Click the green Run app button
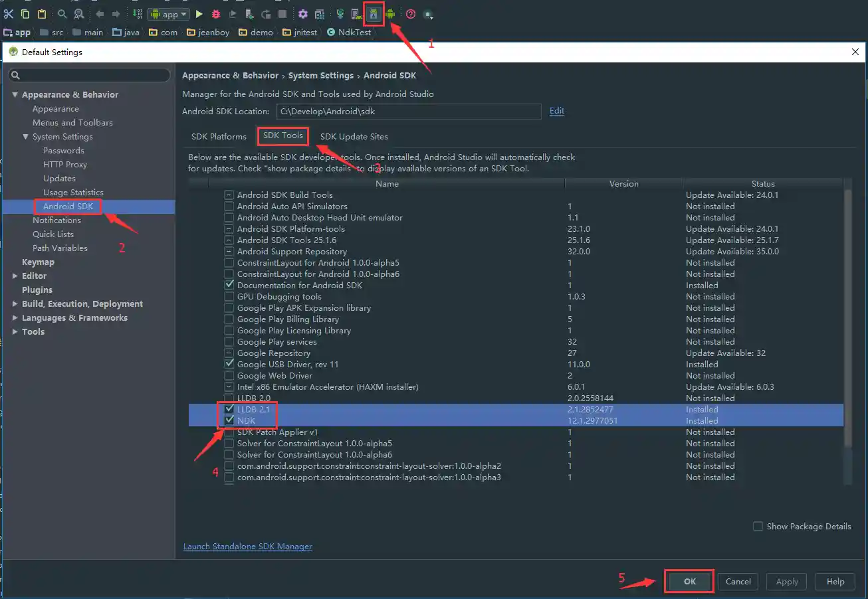 click(199, 14)
